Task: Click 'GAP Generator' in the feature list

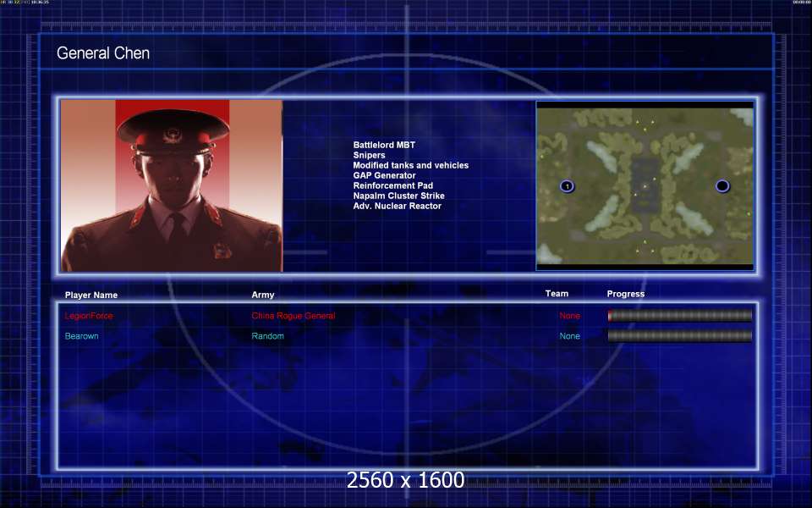Action: [384, 175]
